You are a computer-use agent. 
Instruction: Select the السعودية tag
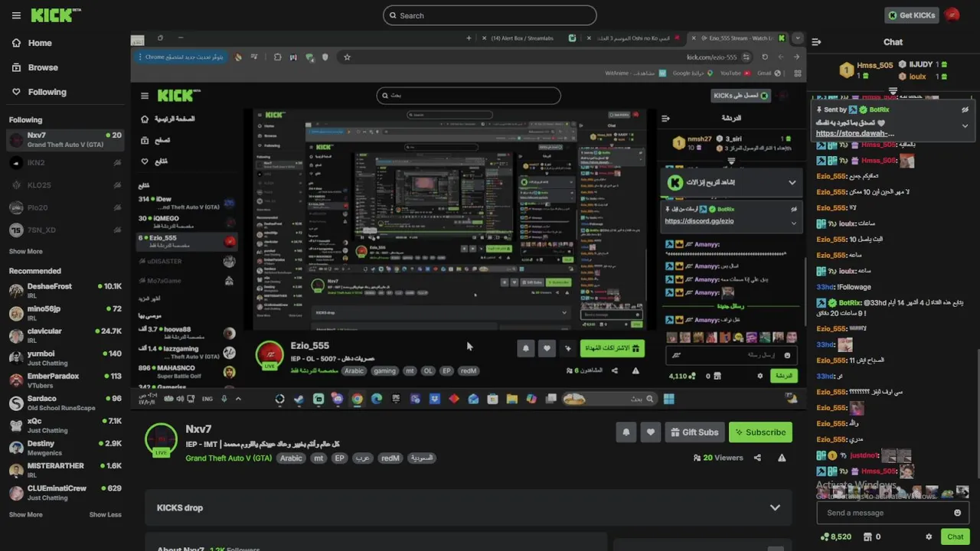click(x=422, y=458)
